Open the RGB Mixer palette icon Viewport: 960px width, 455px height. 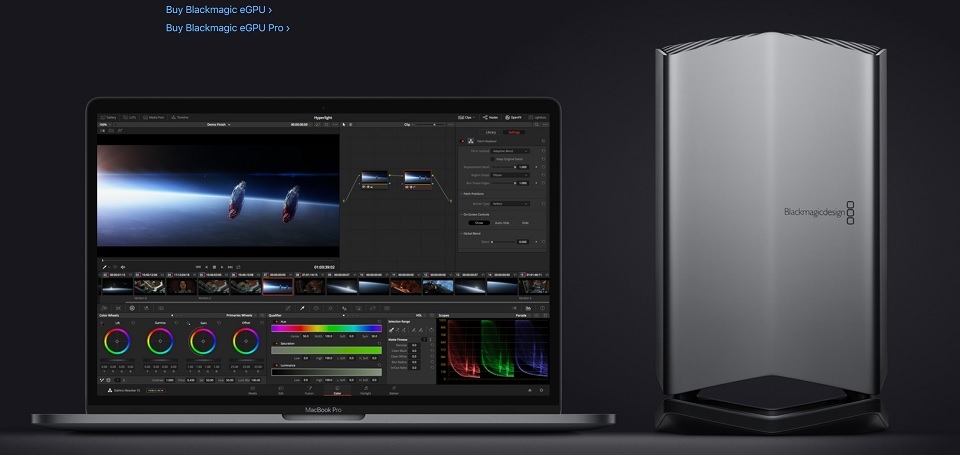[146, 308]
